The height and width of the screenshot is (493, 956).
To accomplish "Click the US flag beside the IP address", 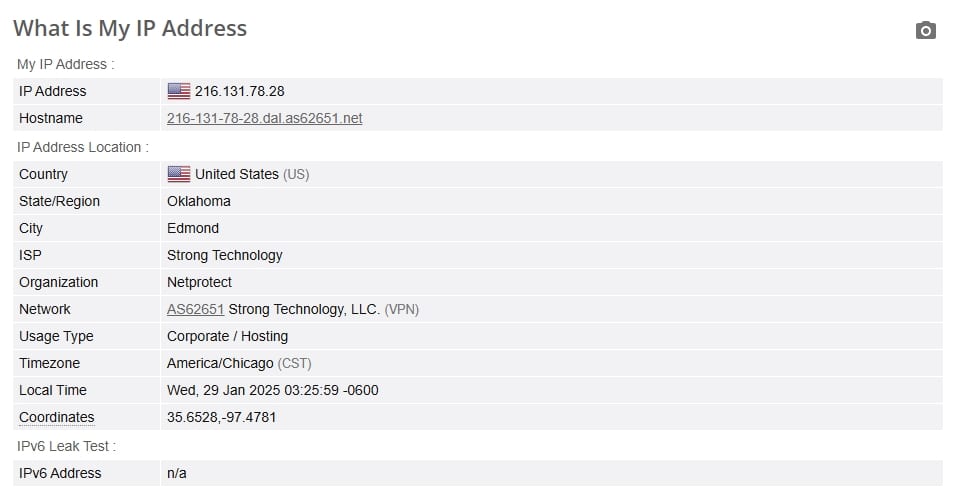I will (179, 91).
